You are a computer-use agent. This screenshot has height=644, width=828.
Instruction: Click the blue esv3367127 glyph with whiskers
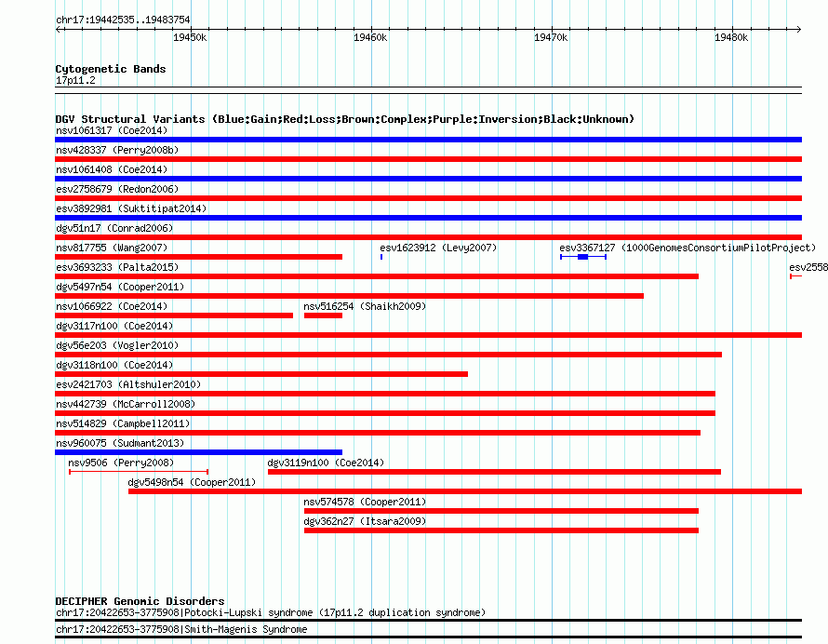pos(583,257)
